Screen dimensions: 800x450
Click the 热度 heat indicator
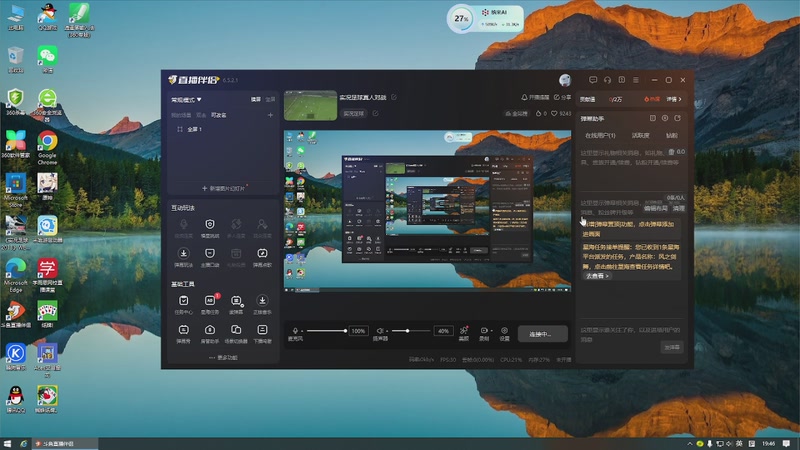652,99
